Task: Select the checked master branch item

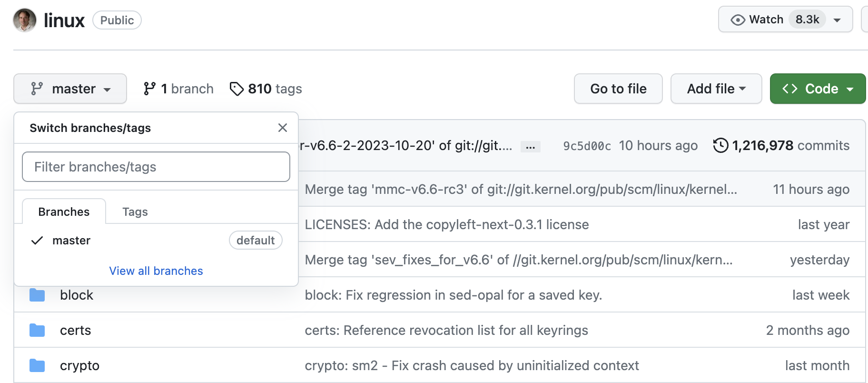Action: point(71,241)
